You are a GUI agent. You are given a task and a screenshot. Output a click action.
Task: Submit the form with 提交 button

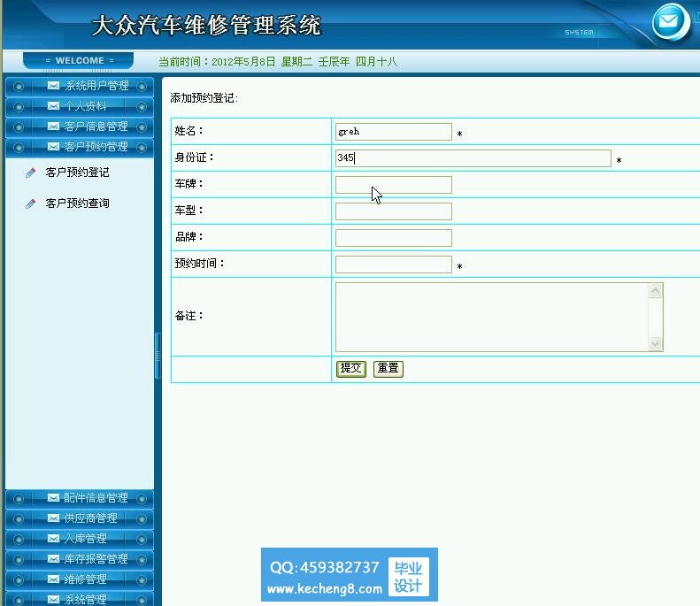[x=351, y=369]
